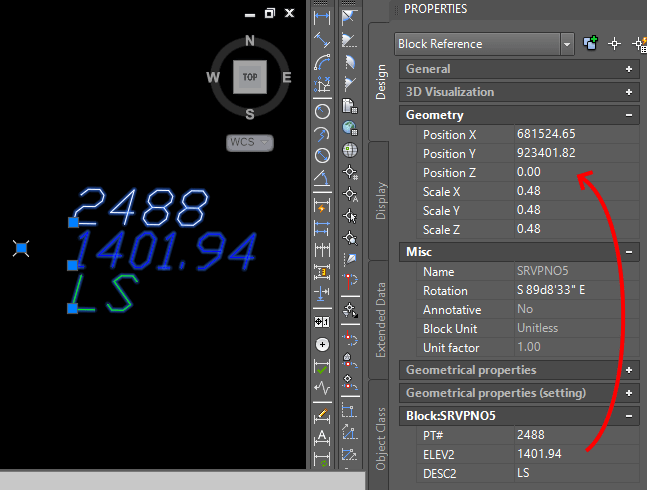Select the Dimension Update tool
647x490 pixels.
(322, 459)
